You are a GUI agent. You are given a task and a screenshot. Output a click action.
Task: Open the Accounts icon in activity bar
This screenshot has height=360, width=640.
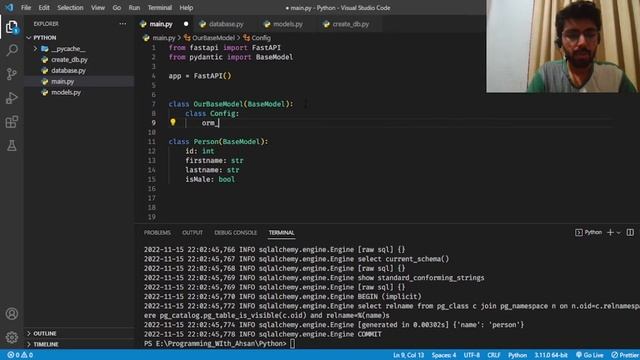[x=12, y=313]
